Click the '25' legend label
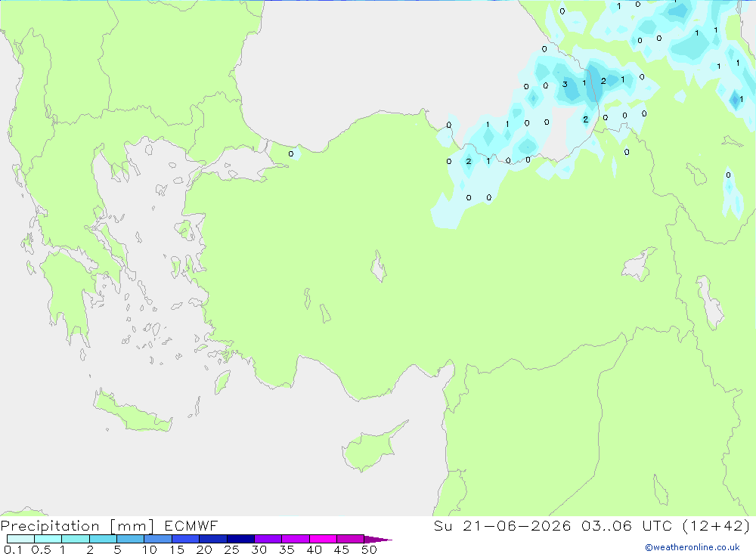Image resolution: width=756 pixels, height=554 pixels. (x=231, y=549)
